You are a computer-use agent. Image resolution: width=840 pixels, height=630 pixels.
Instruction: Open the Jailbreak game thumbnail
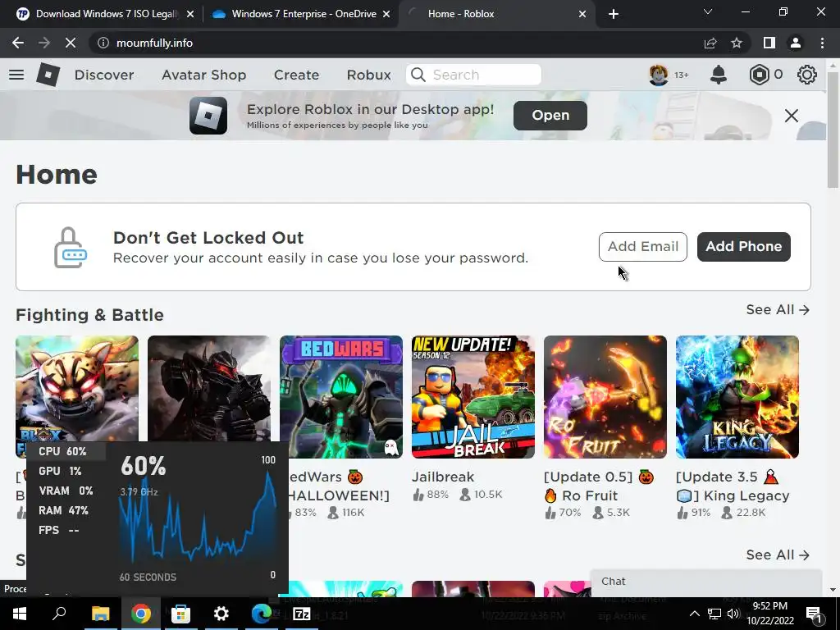pos(473,397)
